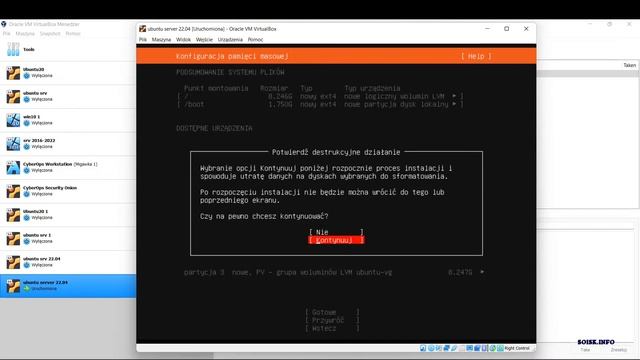Click the running ubuntu server 22.04 VM icon
This screenshot has width=640, height=360.
coord(13,286)
